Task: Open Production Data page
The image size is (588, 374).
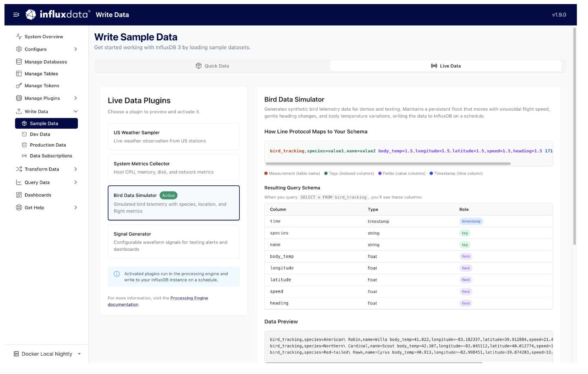Action: tap(48, 145)
